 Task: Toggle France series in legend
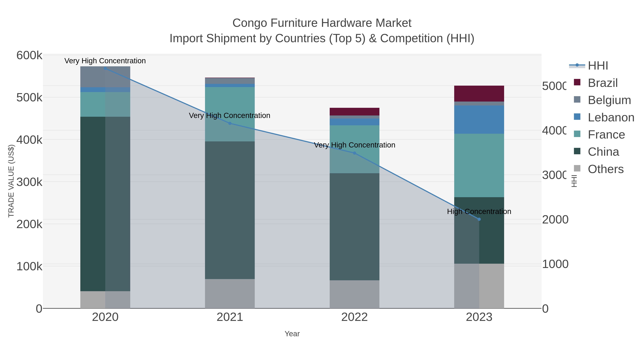599,135
